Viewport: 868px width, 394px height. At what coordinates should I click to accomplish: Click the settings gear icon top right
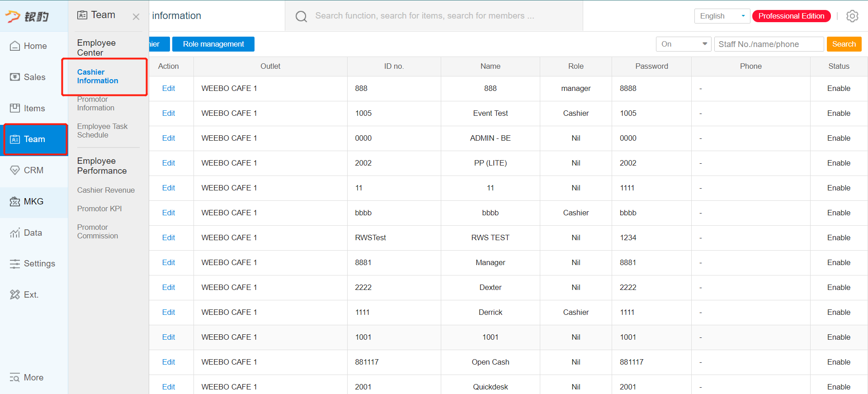point(852,16)
